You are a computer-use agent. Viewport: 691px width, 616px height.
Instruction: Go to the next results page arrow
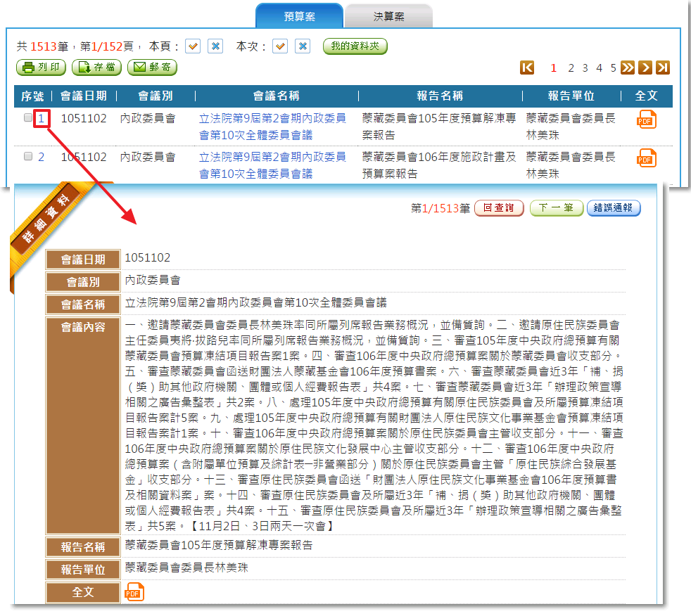click(645, 68)
